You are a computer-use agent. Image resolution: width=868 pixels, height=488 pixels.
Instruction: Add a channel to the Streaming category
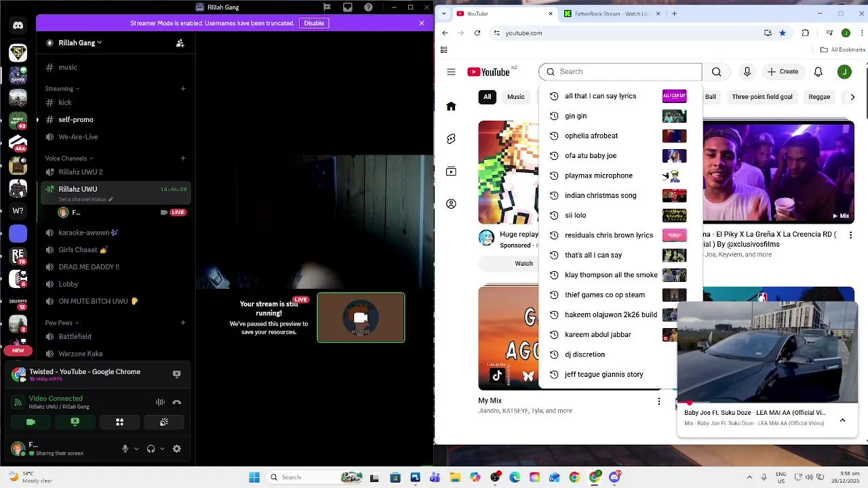click(183, 89)
